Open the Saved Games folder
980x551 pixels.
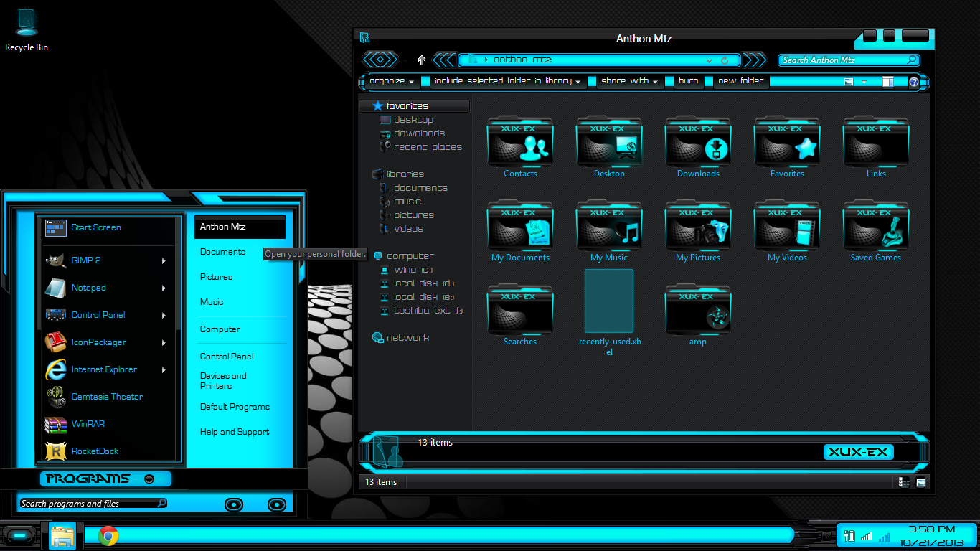point(875,228)
